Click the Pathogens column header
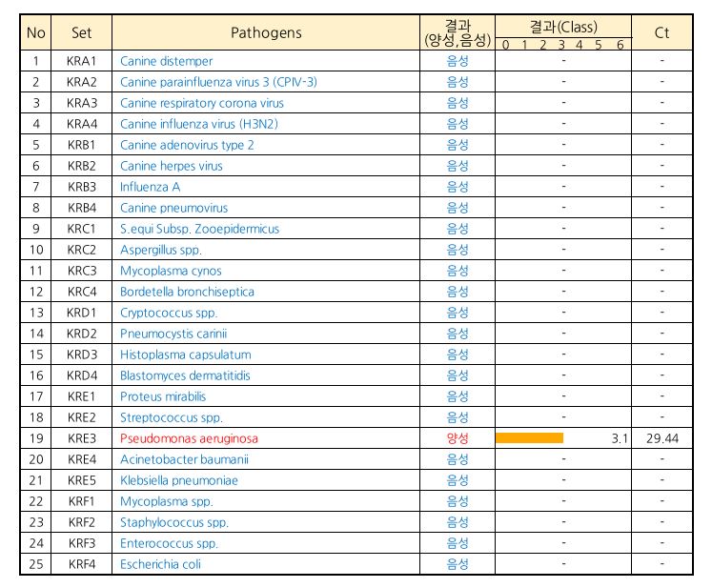Image resolution: width=712 pixels, height=588 pixels. (x=266, y=33)
